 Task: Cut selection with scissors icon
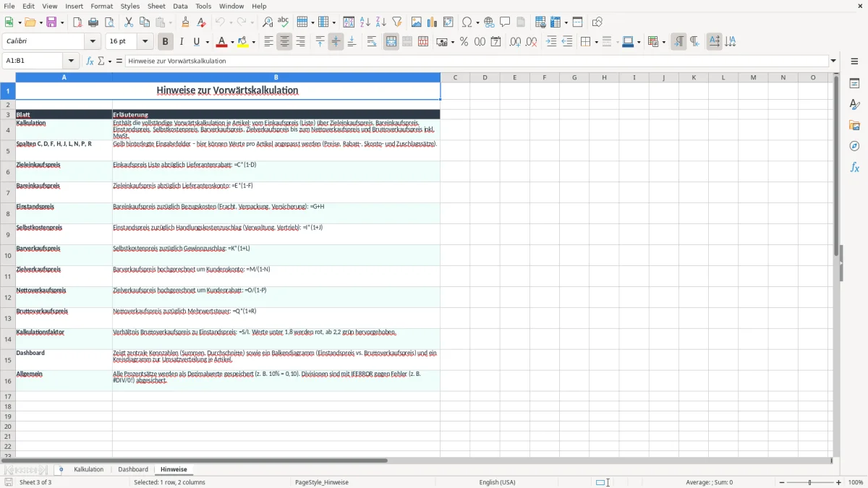pyautogui.click(x=129, y=22)
